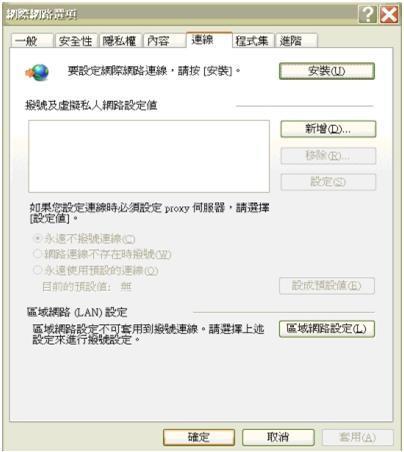Viewport: 404px width, 452px height.
Task: Click inside the dial-up connections list box
Action: coord(149,156)
